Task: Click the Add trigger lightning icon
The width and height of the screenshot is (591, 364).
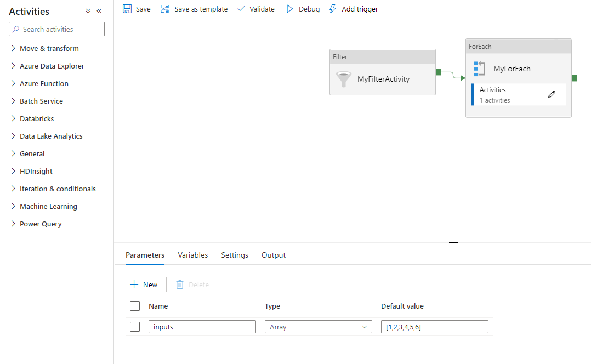Action: coord(333,9)
